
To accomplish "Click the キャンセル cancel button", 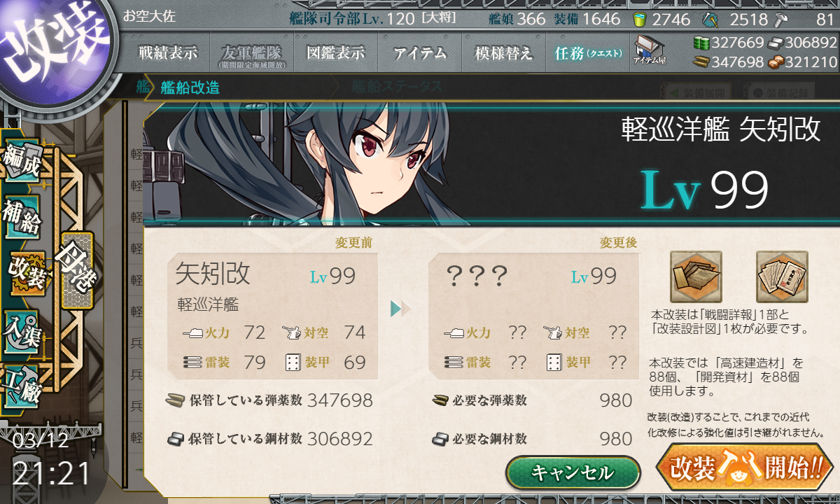I will click(573, 472).
